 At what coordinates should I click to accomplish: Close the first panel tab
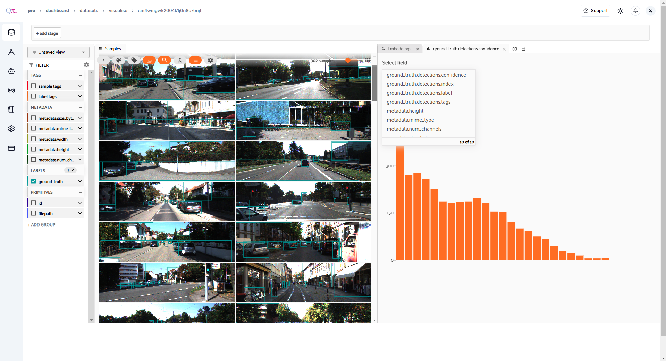(417, 49)
